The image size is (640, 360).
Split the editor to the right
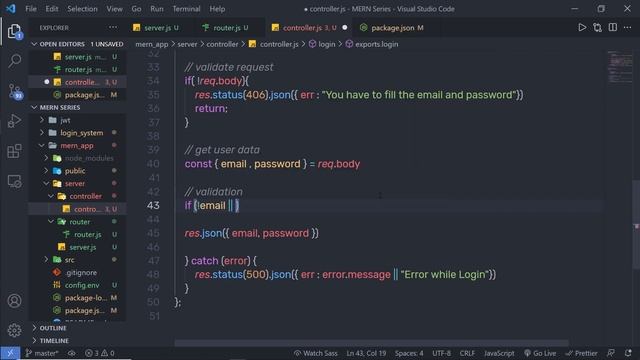(x=613, y=27)
